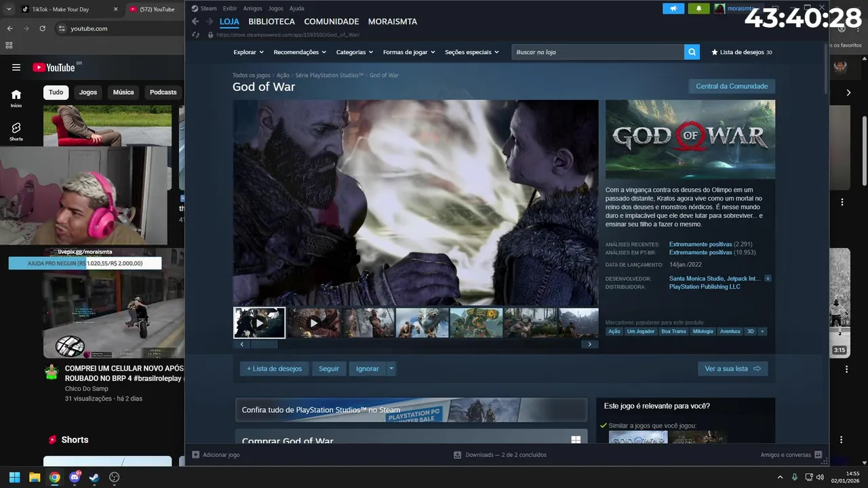868x488 pixels.
Task: Open the Ajuda menu
Action: pos(297,9)
